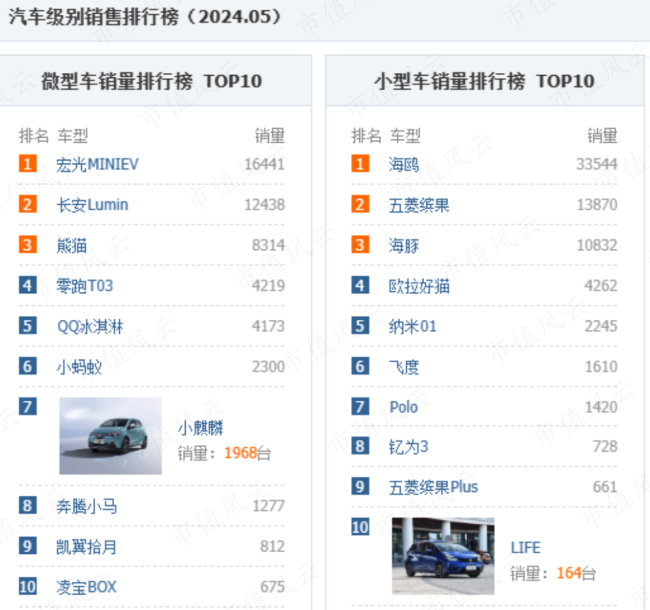Screen dimensions: 650x610
Task: Open the 五菱缤果 model link (rank 2)
Action: pos(419,205)
